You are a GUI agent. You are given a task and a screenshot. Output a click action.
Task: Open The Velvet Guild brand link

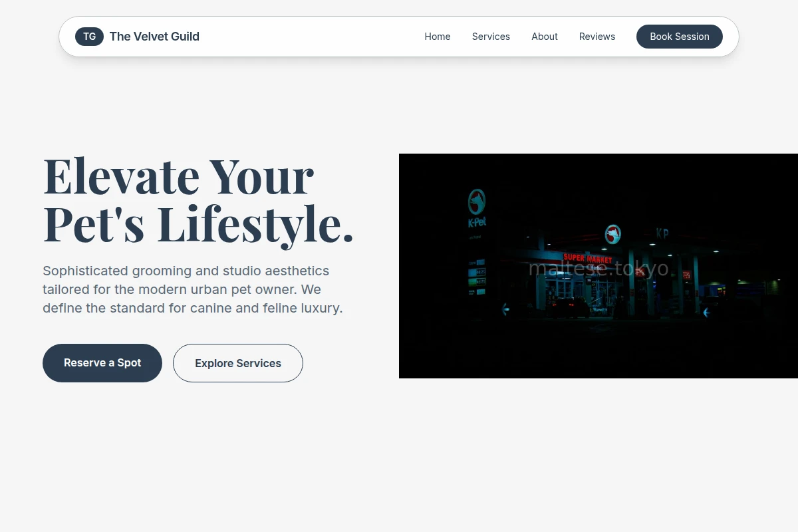click(137, 37)
